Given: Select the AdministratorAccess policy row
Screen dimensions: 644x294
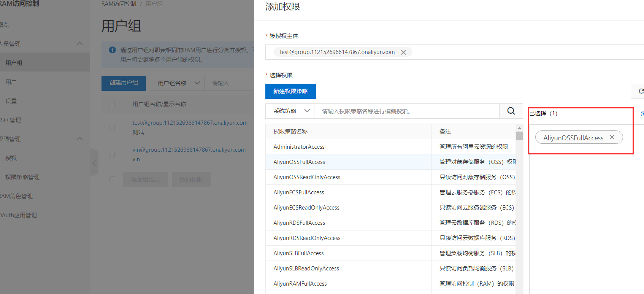Looking at the screenshot, I should (x=390, y=147).
